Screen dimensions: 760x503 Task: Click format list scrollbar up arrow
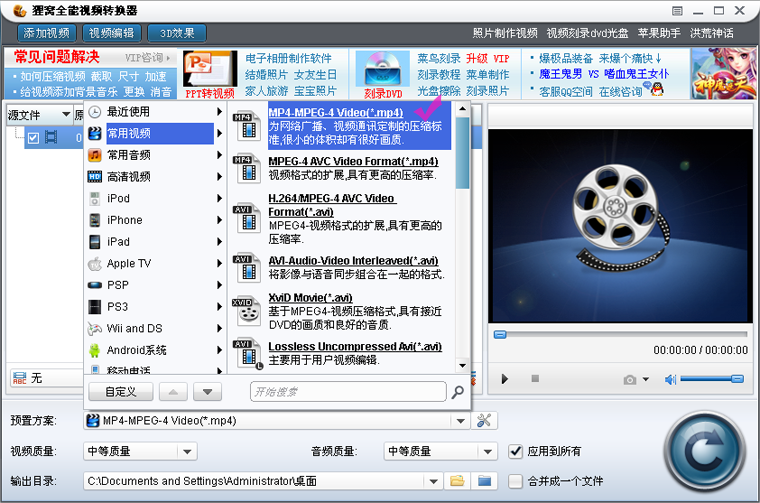pos(462,109)
